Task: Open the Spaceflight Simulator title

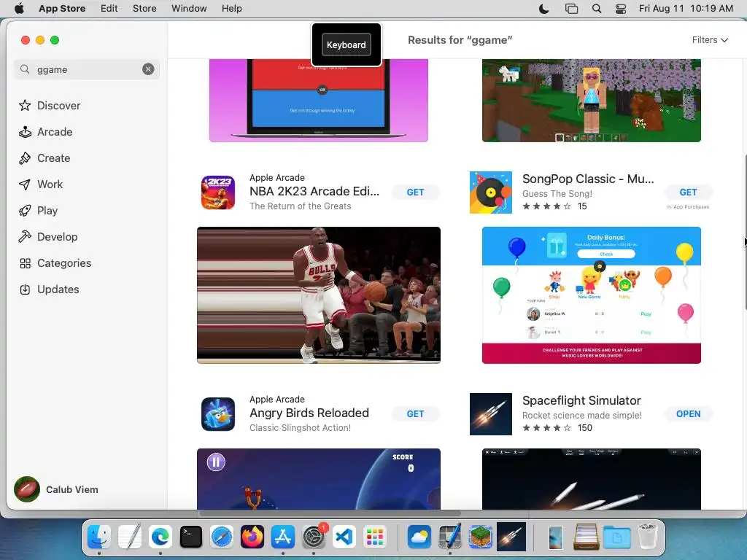Action: click(x=581, y=400)
